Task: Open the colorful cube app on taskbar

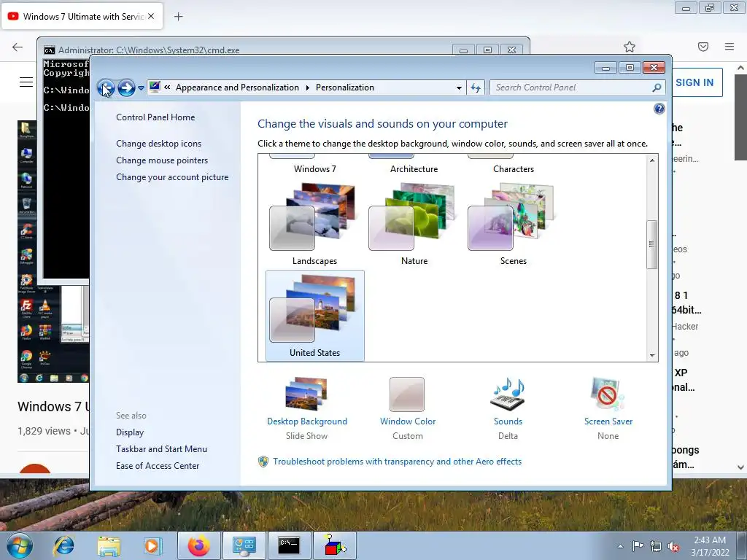Action: 334,545
